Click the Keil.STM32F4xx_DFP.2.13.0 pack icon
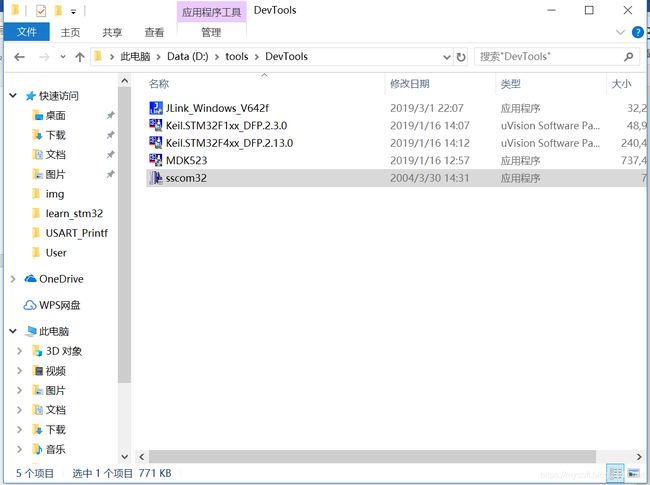This screenshot has height=485, width=650. 156,143
